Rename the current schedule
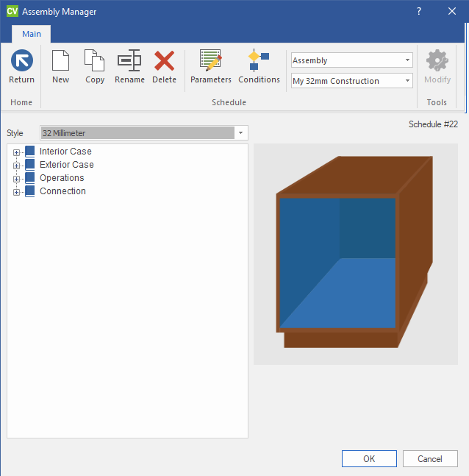Viewport: 469px width, 476px height. tap(129, 61)
